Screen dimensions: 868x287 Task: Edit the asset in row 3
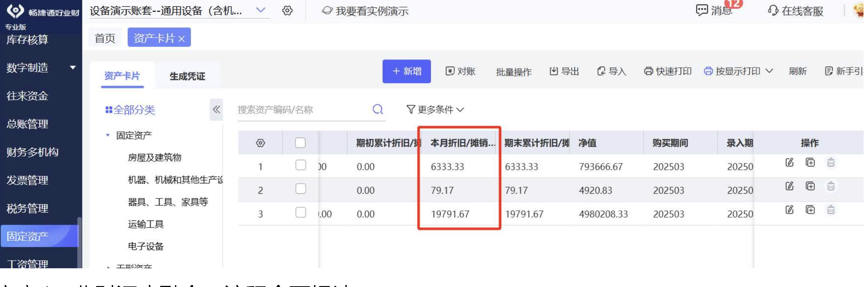[789, 210]
